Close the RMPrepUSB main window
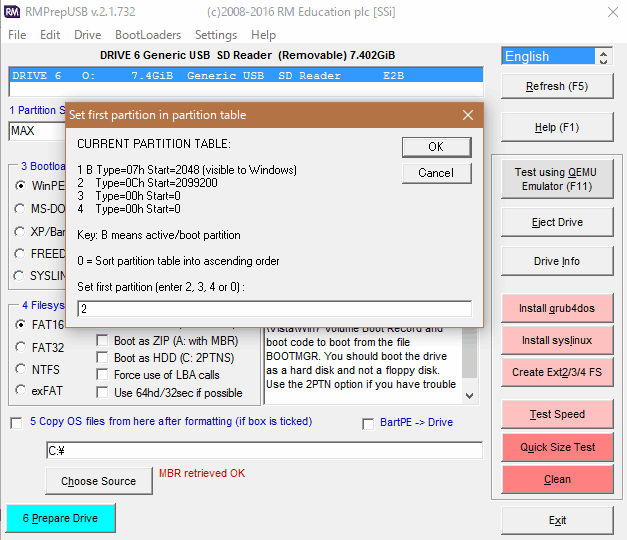 click(613, 12)
